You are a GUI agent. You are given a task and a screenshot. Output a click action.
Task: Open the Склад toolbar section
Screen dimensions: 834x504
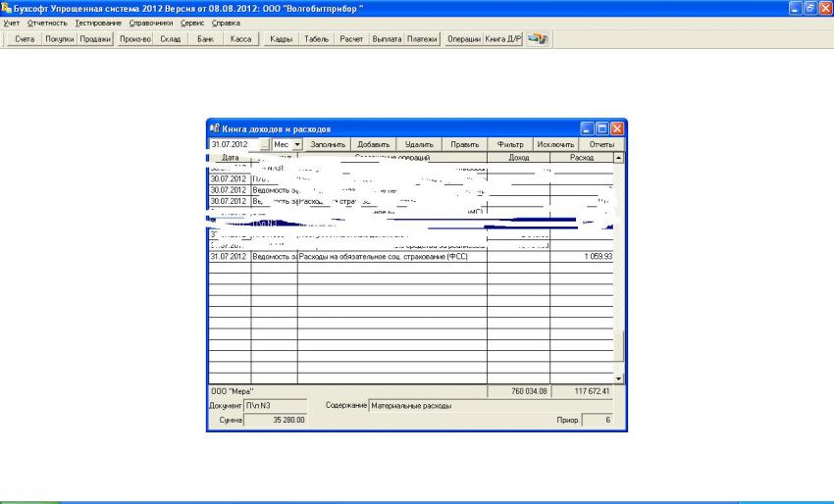pos(171,39)
